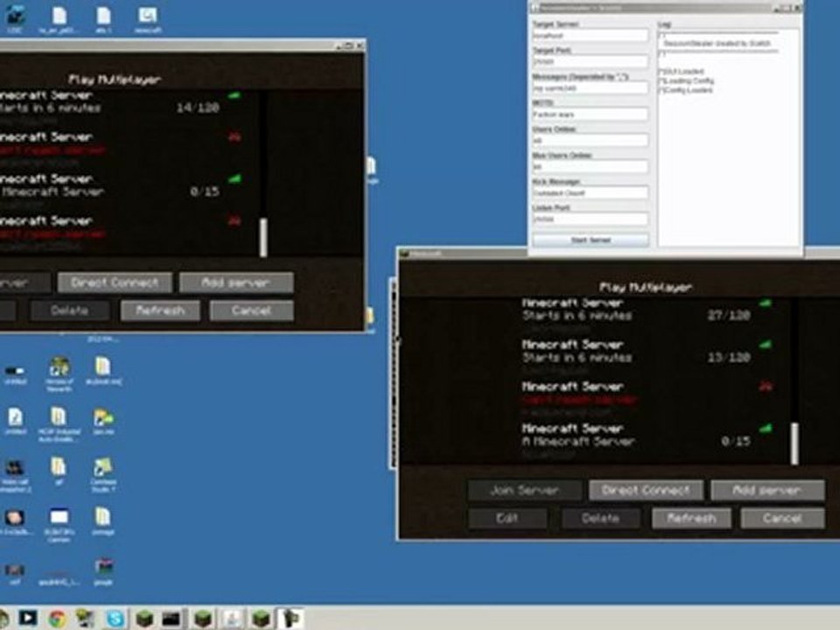840x630 pixels.
Task: Focus the Listen Port input field
Action: click(x=591, y=219)
